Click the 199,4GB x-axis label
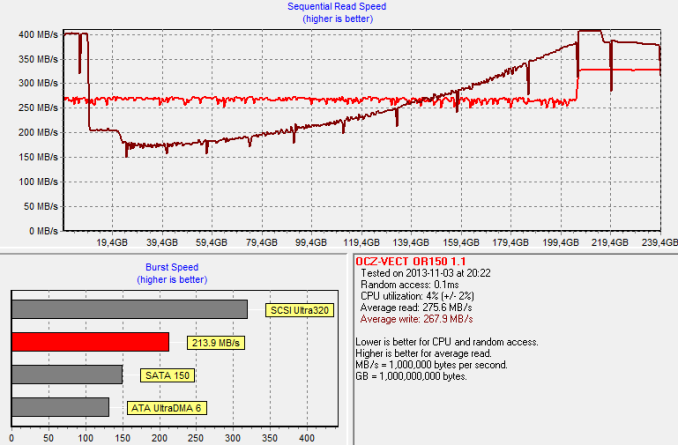The width and height of the screenshot is (678, 445). [561, 243]
